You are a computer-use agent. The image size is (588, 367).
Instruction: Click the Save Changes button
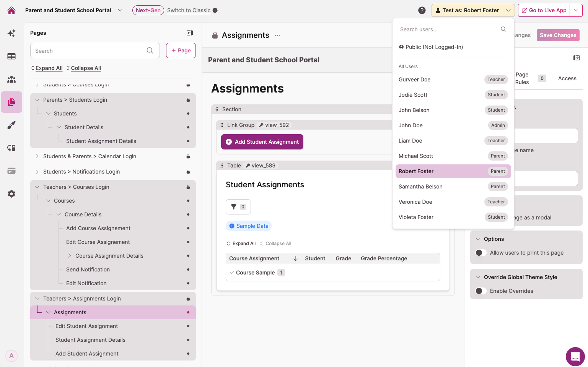(558, 35)
